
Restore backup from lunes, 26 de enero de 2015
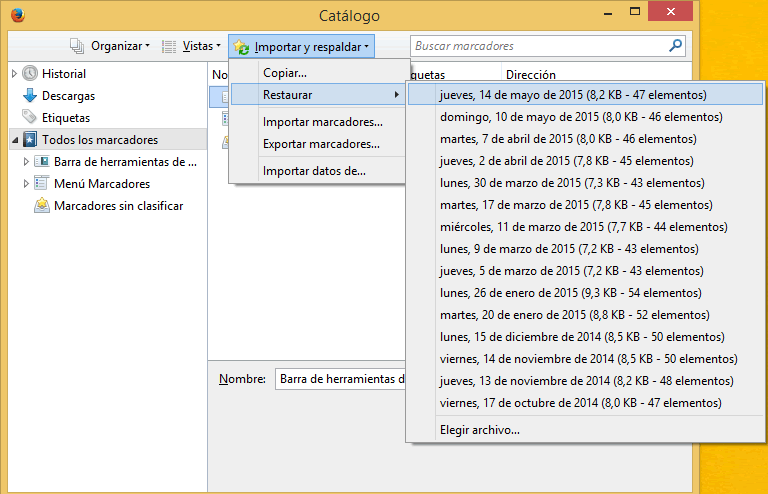click(x=585, y=293)
